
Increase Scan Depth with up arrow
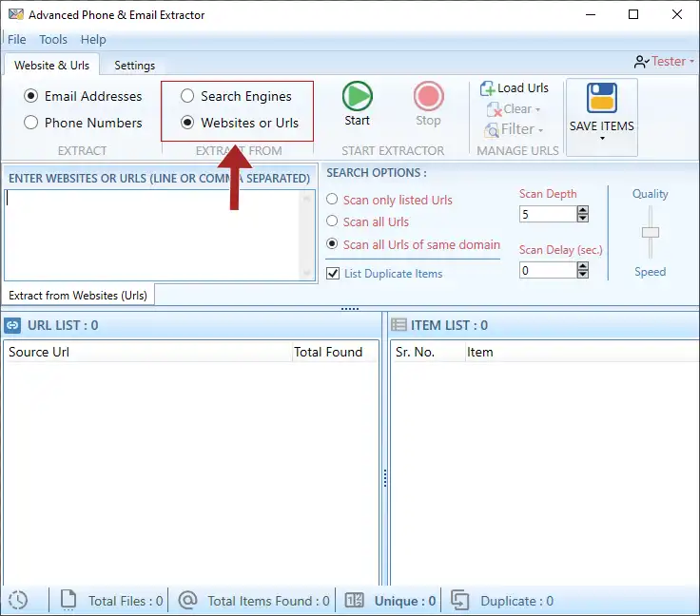(x=583, y=210)
